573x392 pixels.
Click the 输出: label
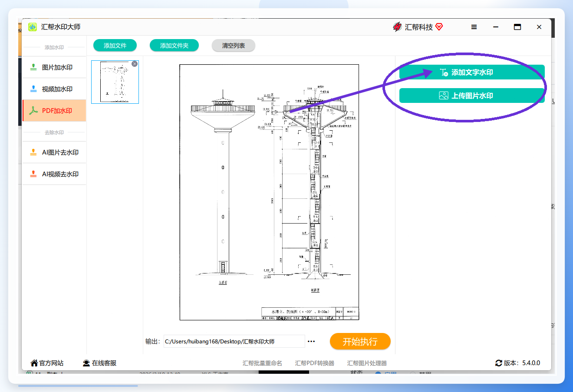152,342
